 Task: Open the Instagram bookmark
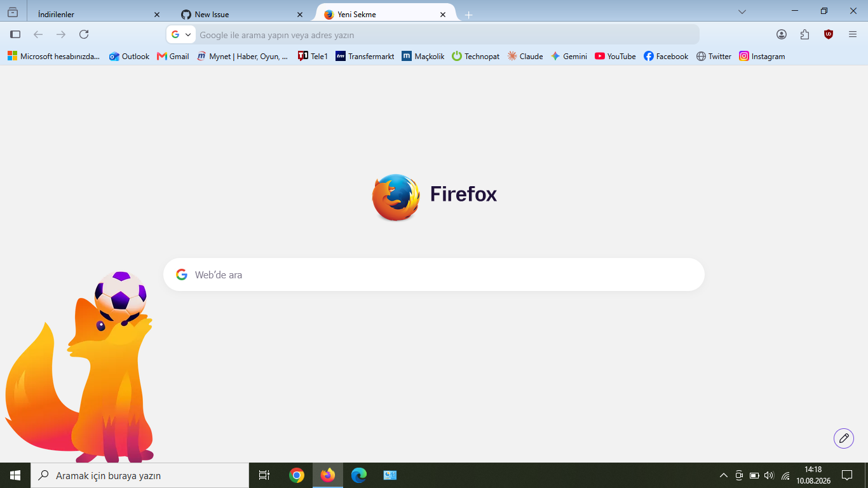pos(762,57)
